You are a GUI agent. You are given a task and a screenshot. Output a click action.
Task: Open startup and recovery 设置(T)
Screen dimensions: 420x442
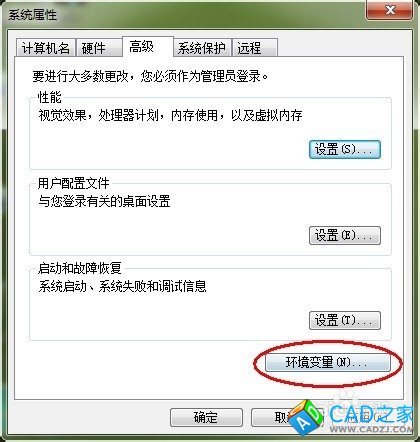(x=345, y=321)
